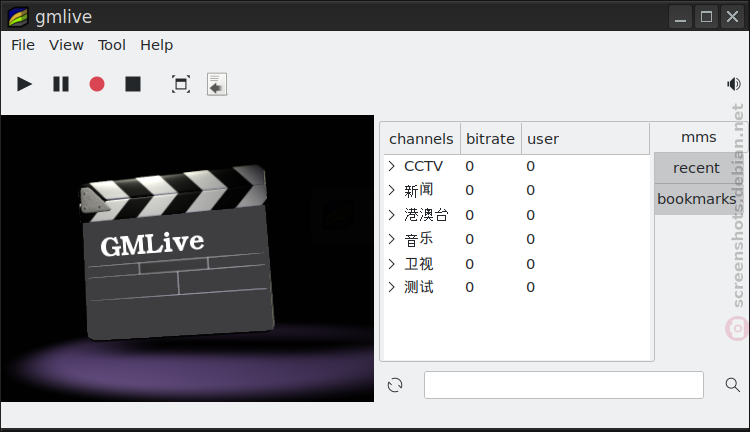Select the 卫视 row label
750x432 pixels.
tap(419, 264)
